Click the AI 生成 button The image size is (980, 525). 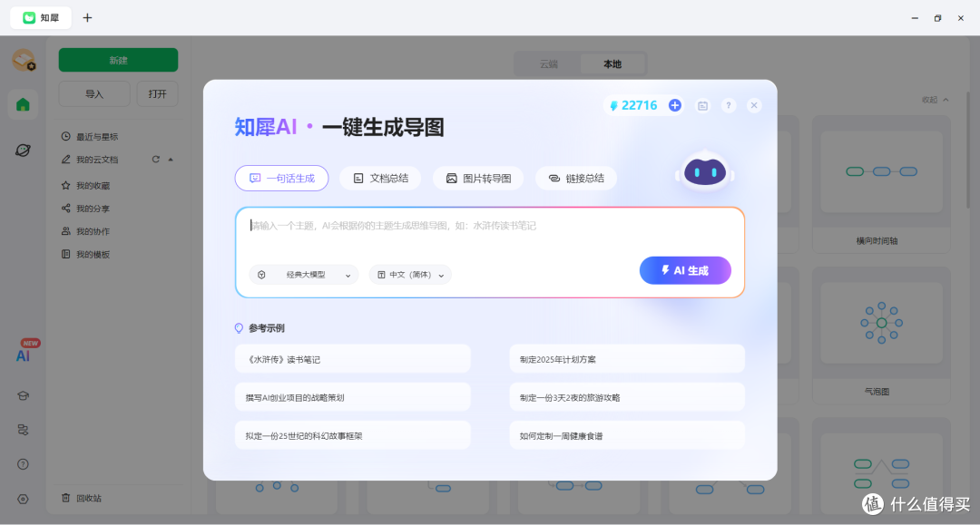pos(685,270)
